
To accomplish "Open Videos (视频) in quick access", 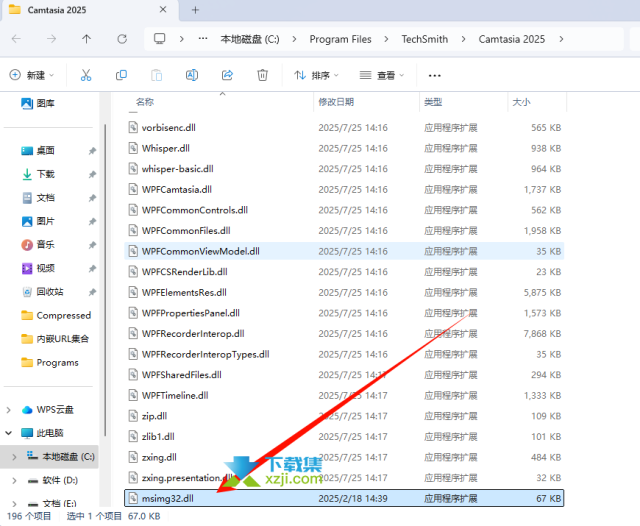I will tap(38, 268).
